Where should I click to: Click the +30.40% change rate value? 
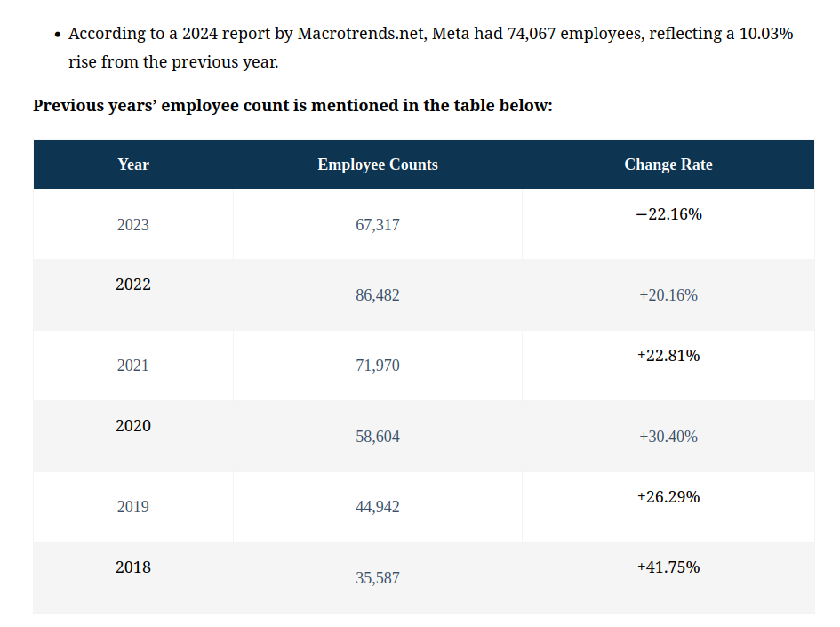click(668, 437)
